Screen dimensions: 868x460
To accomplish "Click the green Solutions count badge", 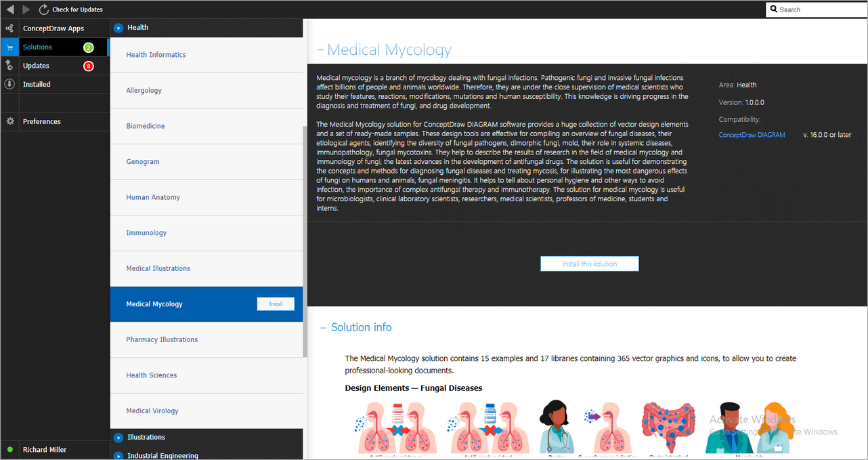I will tap(88, 47).
